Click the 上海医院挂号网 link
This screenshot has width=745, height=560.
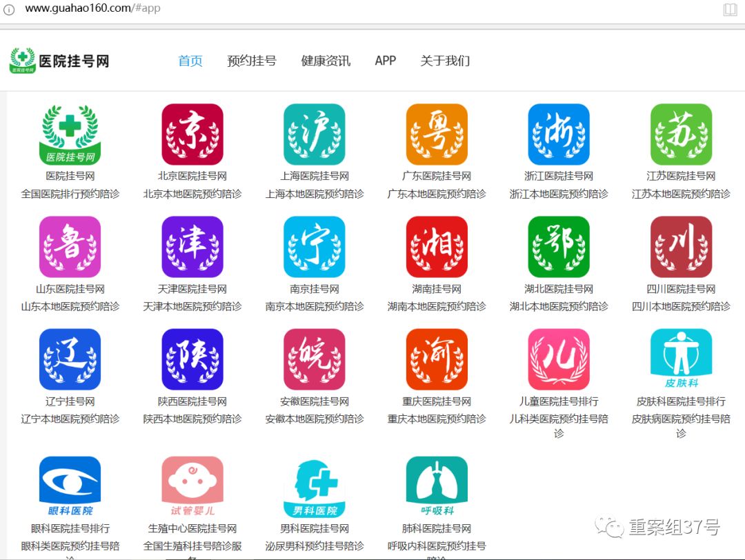click(x=315, y=177)
